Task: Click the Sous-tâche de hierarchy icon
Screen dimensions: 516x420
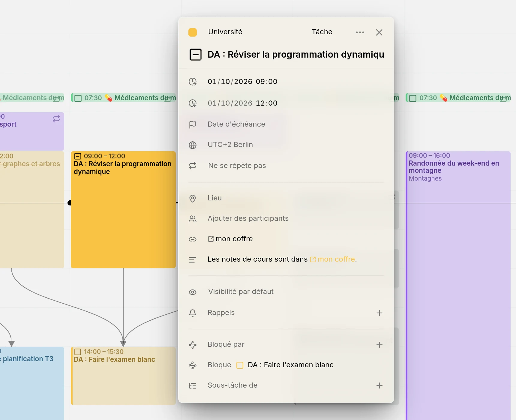Action: coord(193,386)
